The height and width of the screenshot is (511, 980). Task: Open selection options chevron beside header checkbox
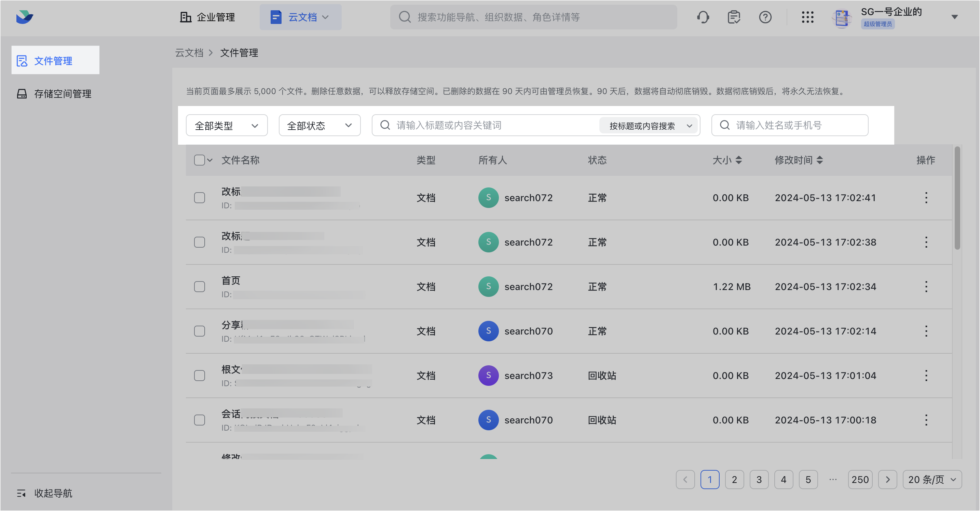pyautogui.click(x=209, y=160)
